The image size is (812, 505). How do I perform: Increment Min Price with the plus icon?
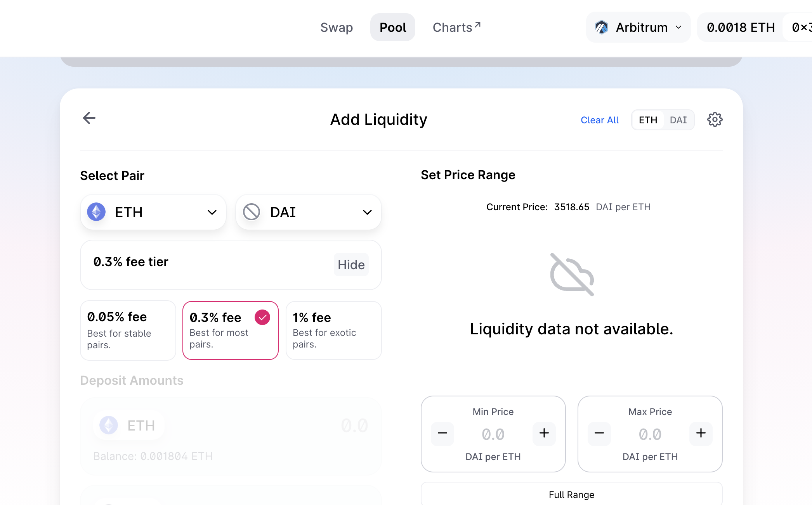tap(544, 434)
